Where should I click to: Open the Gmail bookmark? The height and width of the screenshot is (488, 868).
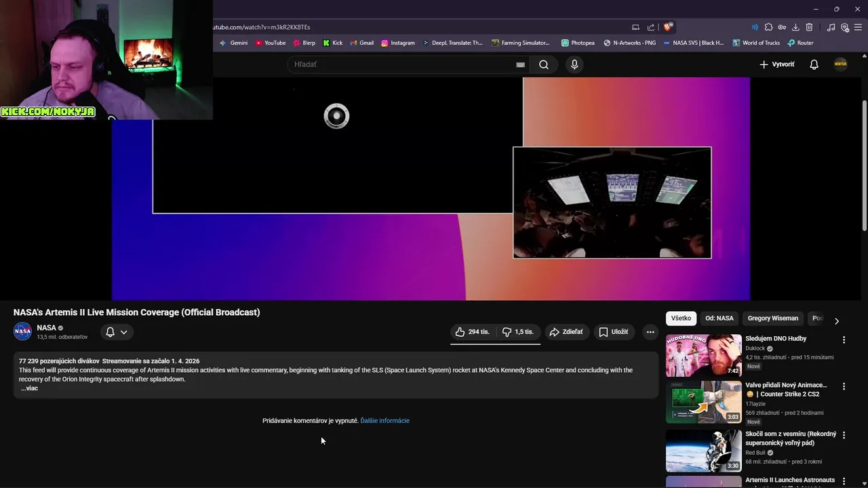tap(361, 43)
